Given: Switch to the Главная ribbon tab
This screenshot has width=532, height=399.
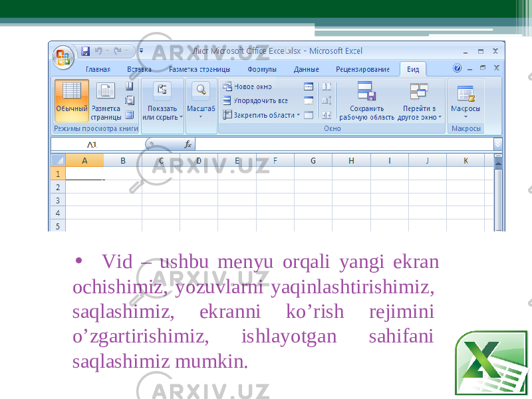Looking at the screenshot, I should [x=98, y=69].
